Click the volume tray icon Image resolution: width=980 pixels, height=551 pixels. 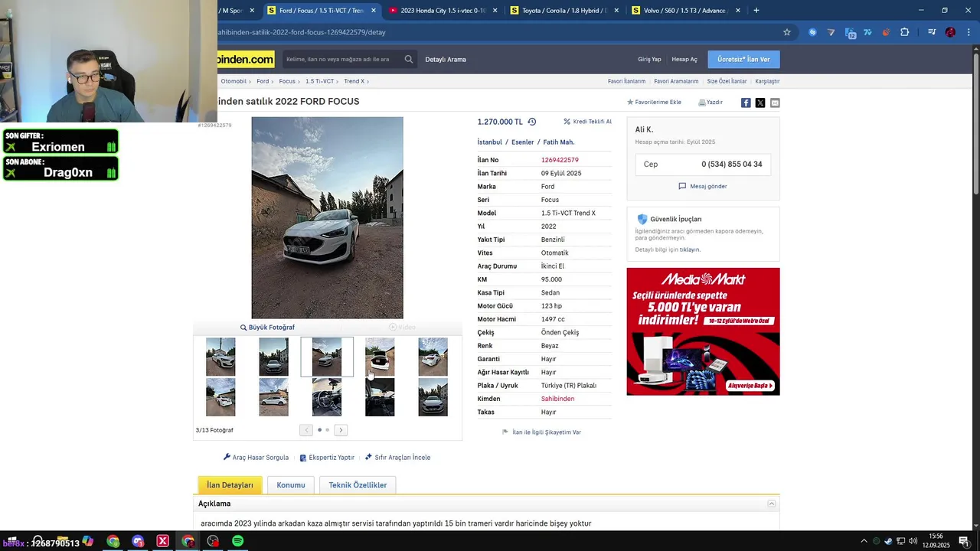(x=913, y=541)
